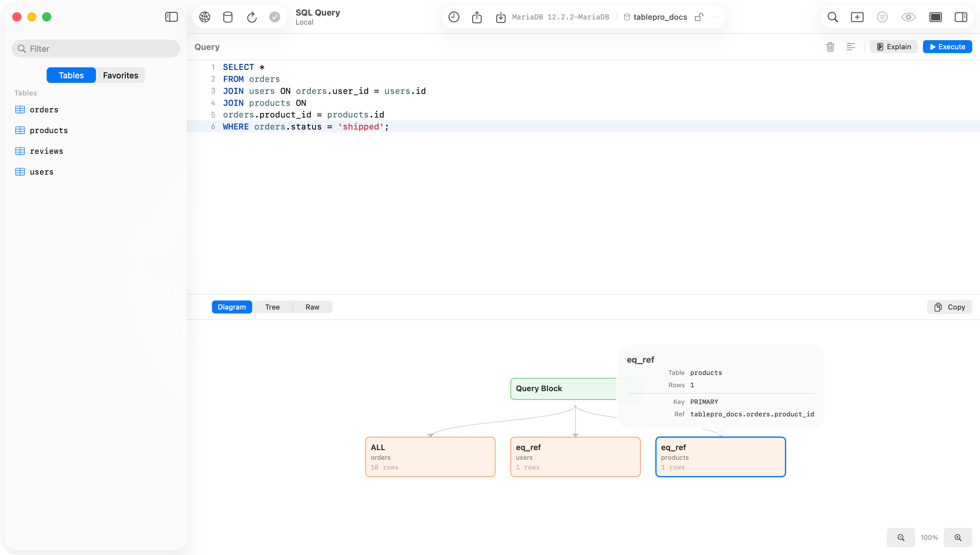
Task: Click the export share icon
Action: click(477, 17)
